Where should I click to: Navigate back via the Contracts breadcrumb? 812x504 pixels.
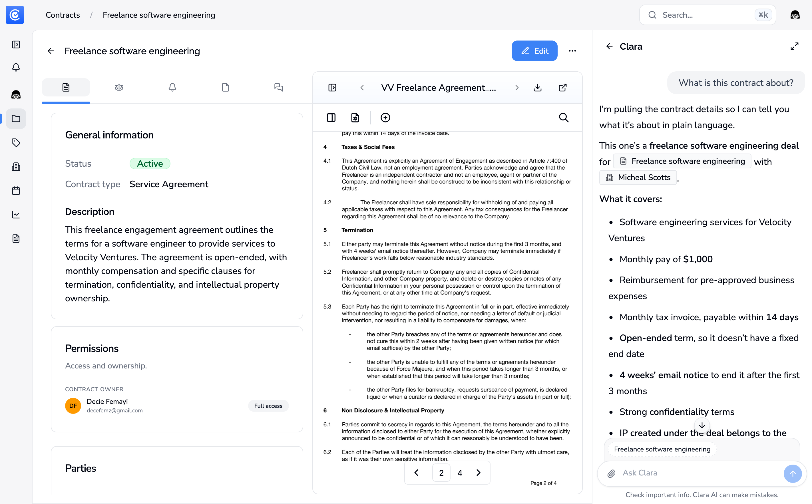63,15
